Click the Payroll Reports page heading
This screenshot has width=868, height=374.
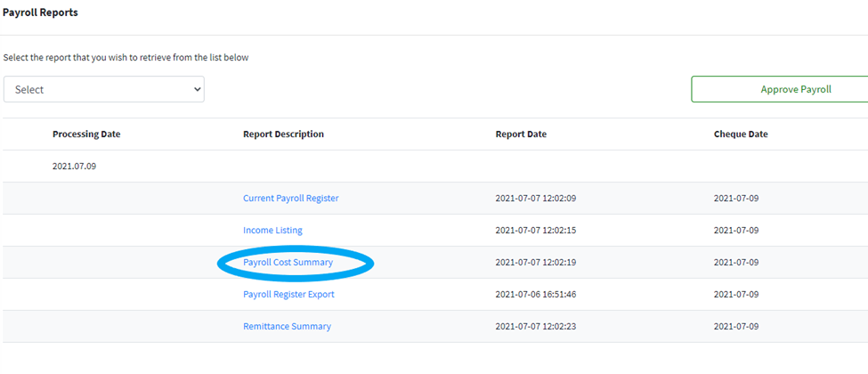coord(39,12)
